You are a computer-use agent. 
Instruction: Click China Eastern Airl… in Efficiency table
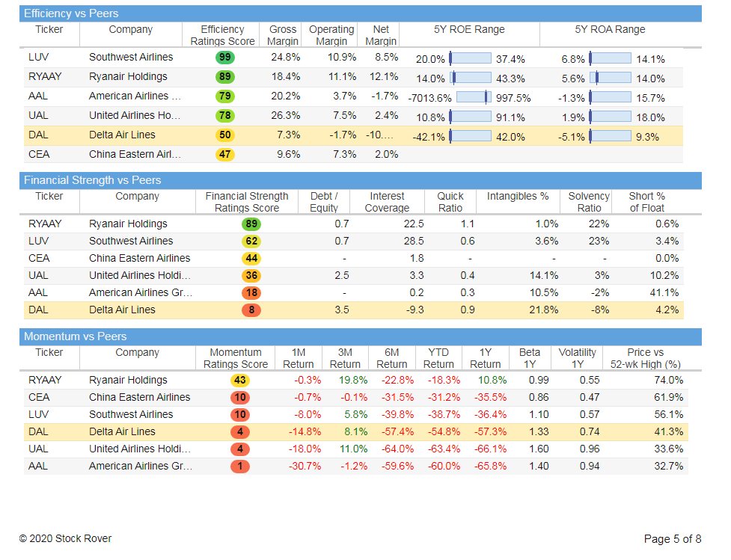tap(135, 154)
